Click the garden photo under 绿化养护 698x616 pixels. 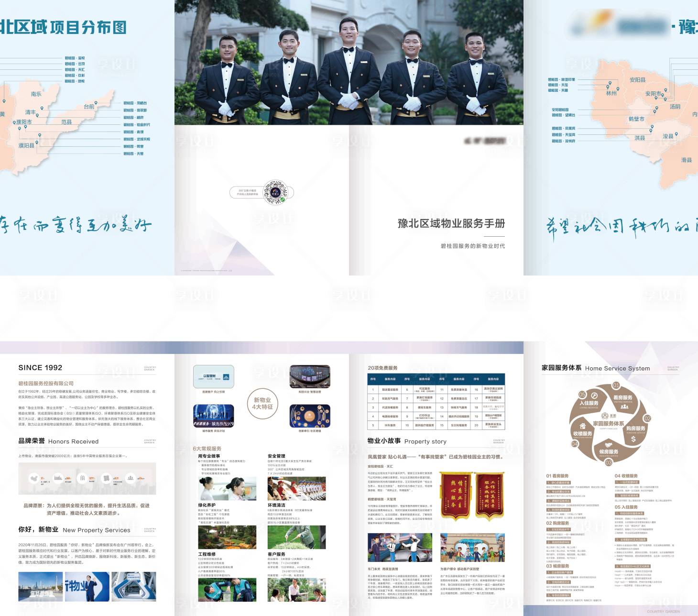227,537
